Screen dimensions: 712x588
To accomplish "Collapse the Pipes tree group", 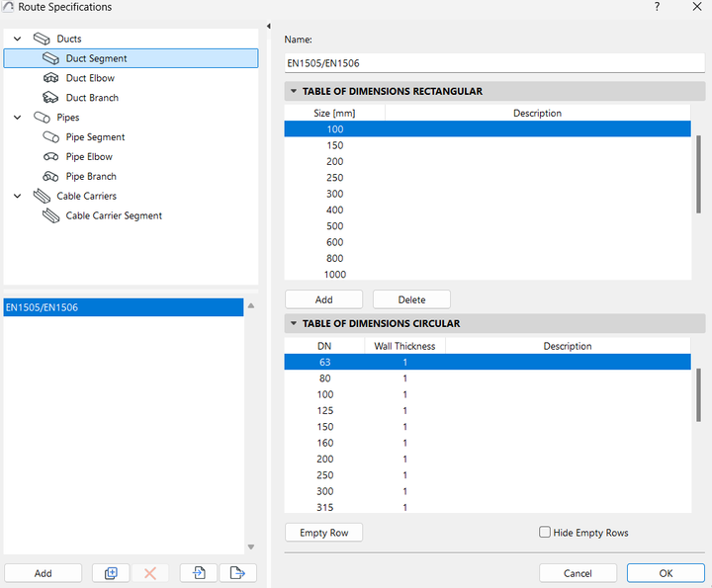I will coord(17,118).
